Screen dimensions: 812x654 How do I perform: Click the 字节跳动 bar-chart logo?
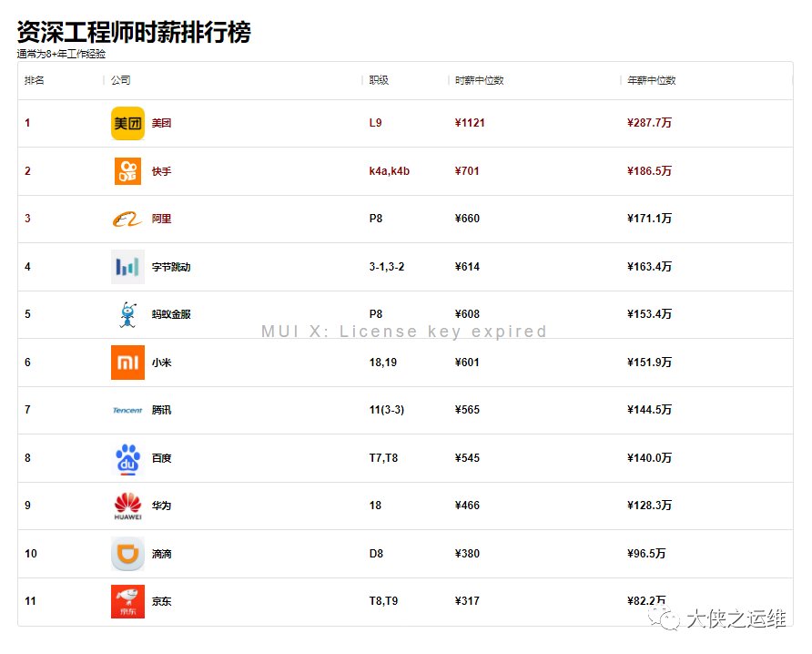[x=127, y=267]
